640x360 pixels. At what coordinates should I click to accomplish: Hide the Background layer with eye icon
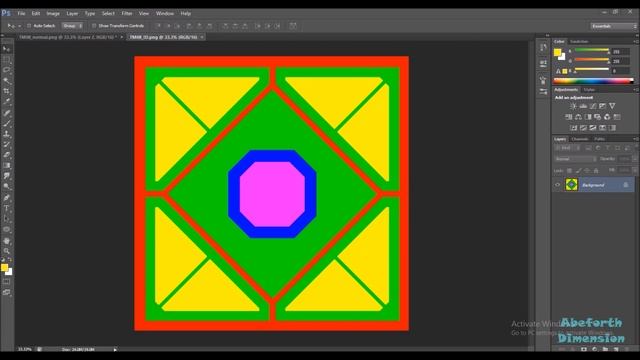(558, 185)
